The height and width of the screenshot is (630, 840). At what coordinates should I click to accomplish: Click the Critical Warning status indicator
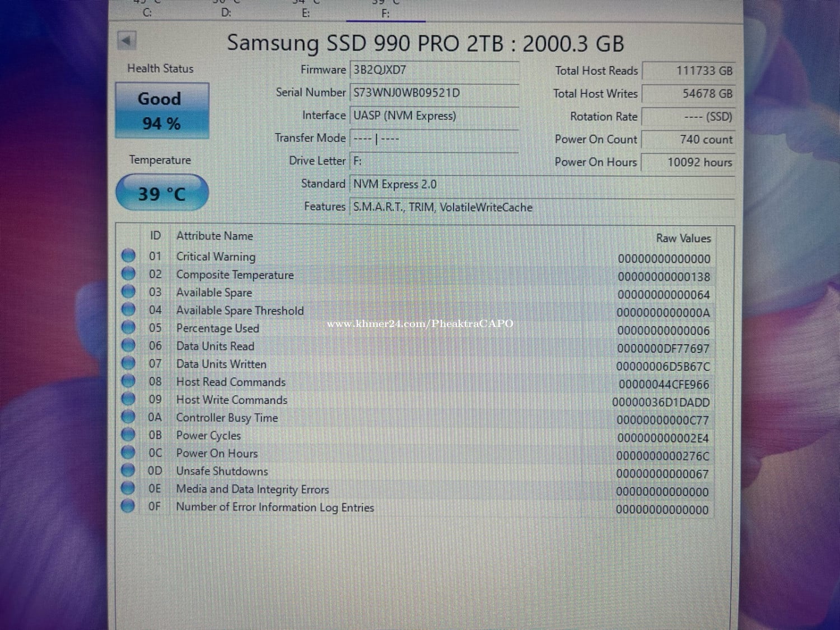(x=128, y=256)
